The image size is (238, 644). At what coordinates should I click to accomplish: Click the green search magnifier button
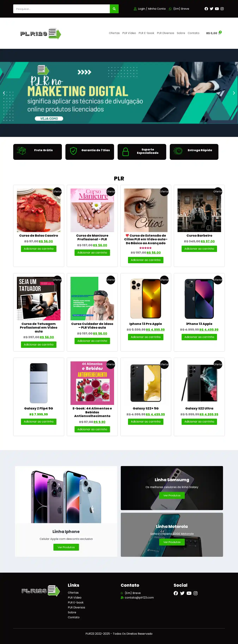click(x=114, y=9)
